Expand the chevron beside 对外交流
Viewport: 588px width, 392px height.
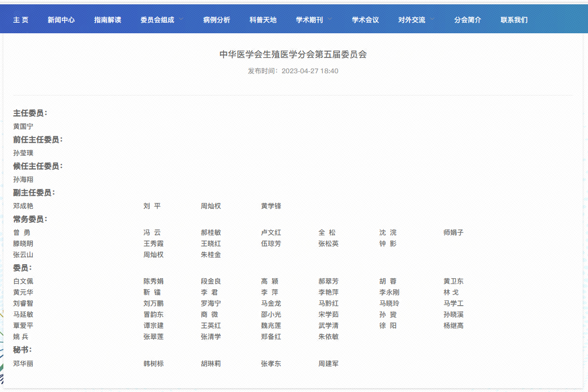click(x=432, y=19)
